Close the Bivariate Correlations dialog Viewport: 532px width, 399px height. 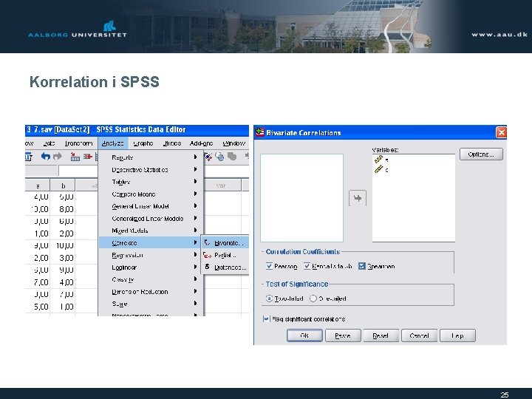pyautogui.click(x=501, y=132)
